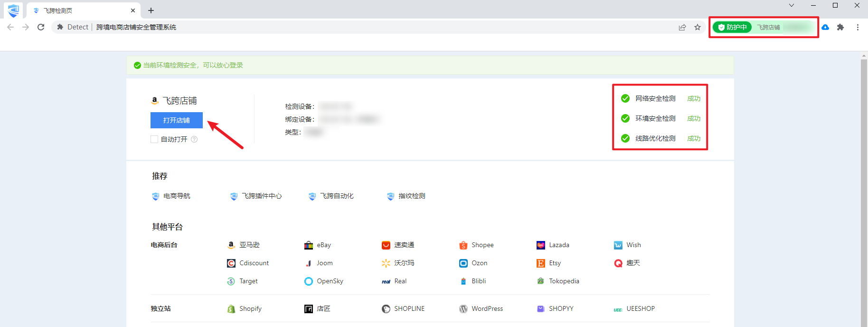Click the 防护中 protection status badge
Viewport: 868px width, 327px height.
732,27
